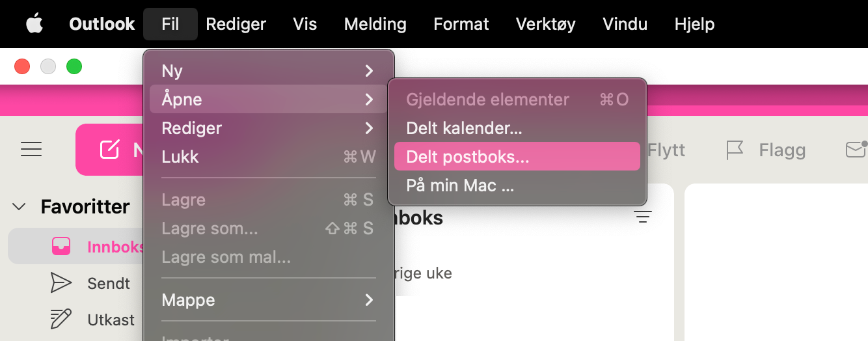Collapse the Favoritter section chevron
This screenshot has width=868, height=341.
20,207
